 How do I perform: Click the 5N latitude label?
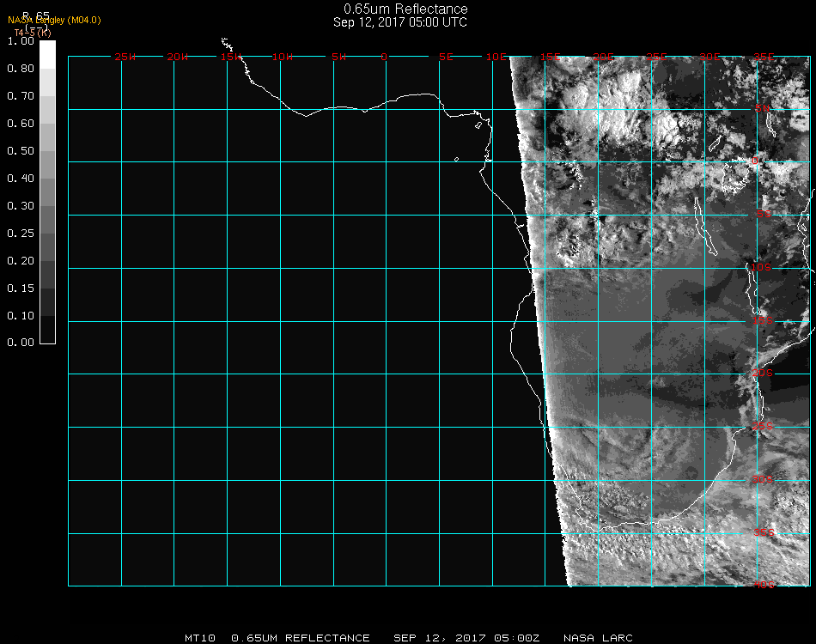point(762,108)
